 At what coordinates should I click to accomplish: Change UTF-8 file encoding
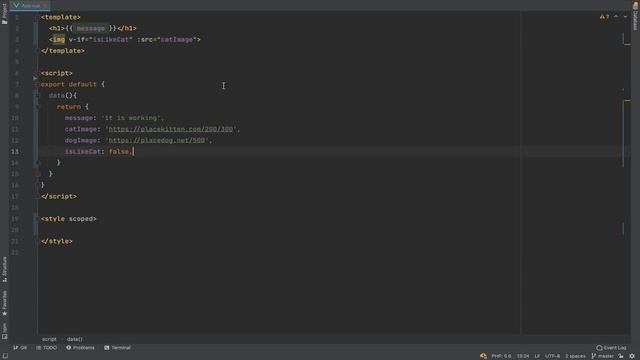[x=552, y=356]
